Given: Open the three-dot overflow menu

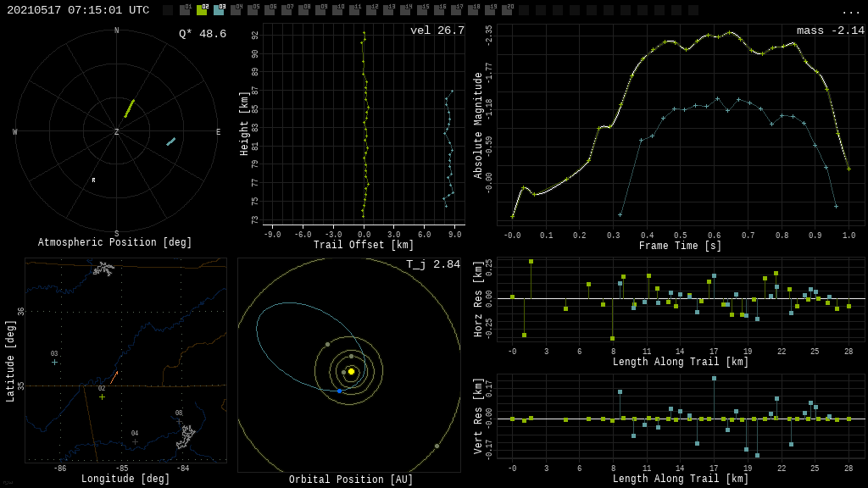Looking at the screenshot, I should coord(850,11).
